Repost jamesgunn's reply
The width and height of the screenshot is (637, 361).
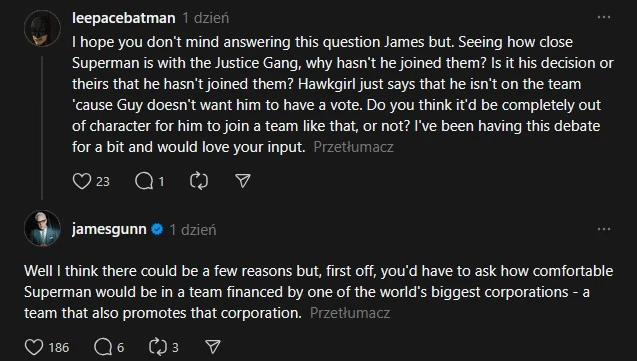coord(158,347)
